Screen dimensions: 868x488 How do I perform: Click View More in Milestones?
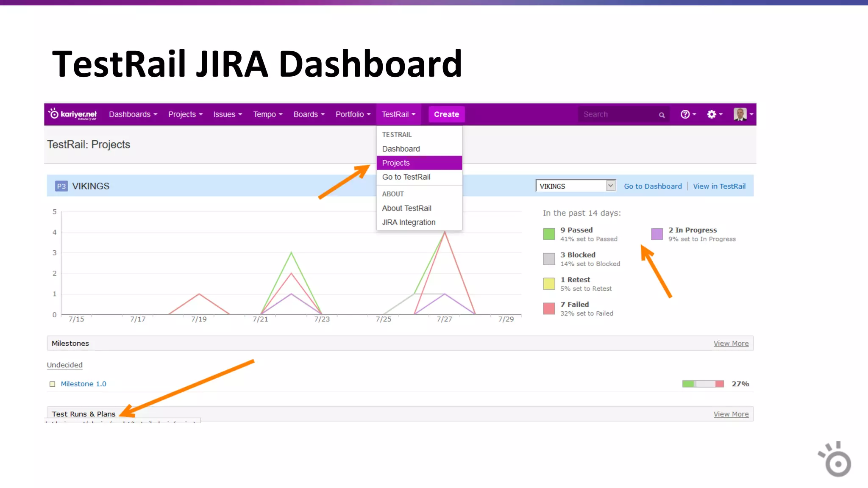pyautogui.click(x=731, y=344)
